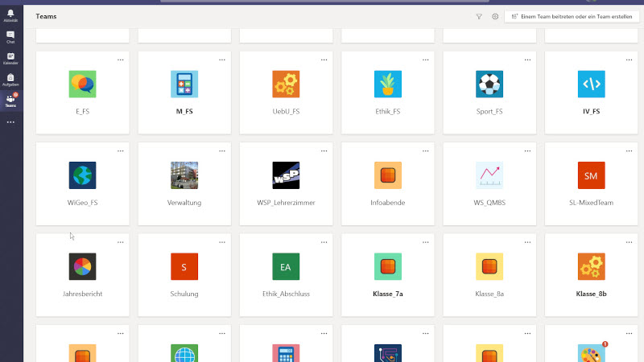Select Teams in the left sidebar

[10, 101]
